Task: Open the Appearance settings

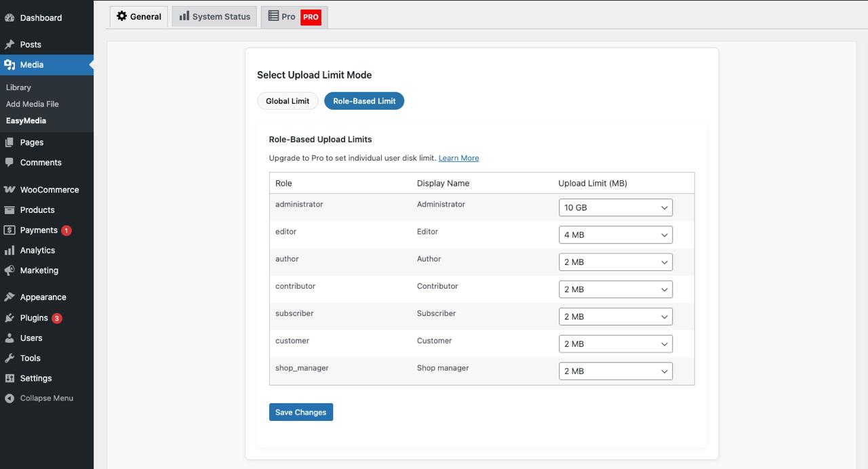Action: tap(43, 296)
